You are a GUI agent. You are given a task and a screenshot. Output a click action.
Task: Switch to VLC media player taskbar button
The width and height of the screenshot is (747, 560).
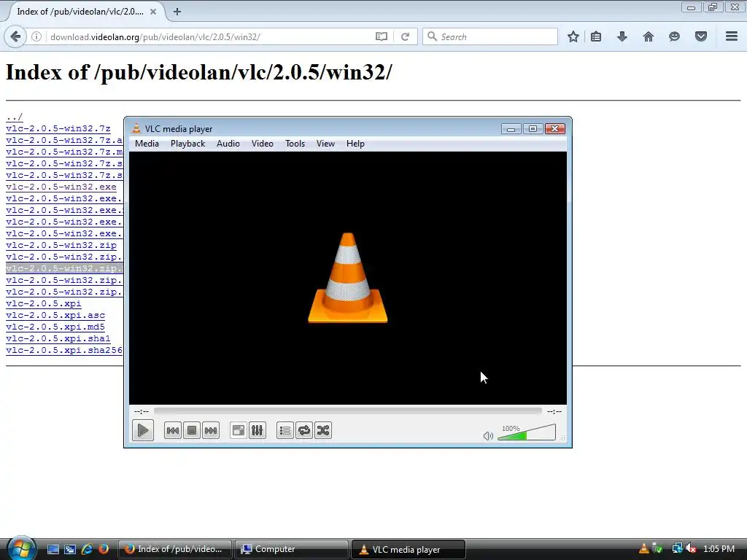[x=409, y=549]
